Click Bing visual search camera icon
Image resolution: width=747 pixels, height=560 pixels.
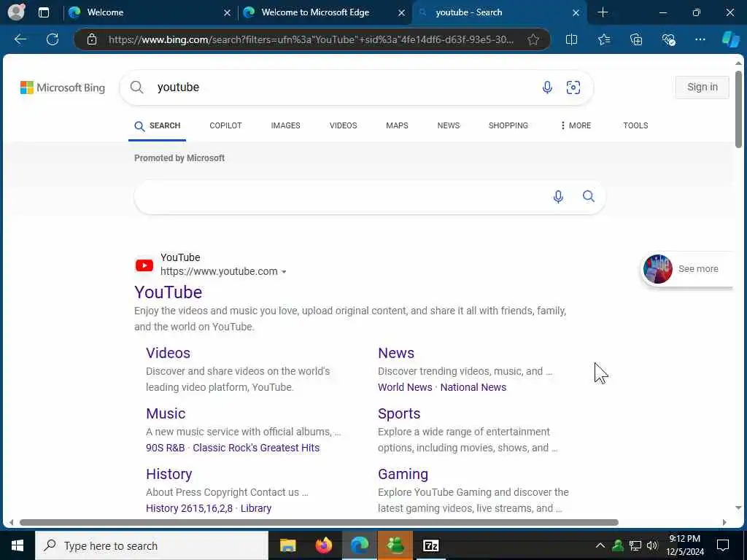tap(573, 87)
